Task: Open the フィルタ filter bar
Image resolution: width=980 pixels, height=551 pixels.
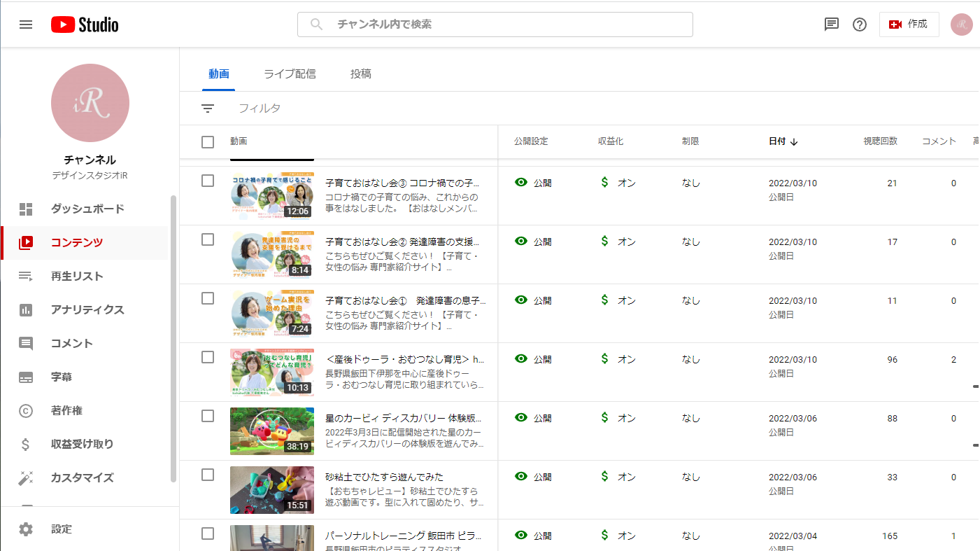Action: [x=260, y=109]
